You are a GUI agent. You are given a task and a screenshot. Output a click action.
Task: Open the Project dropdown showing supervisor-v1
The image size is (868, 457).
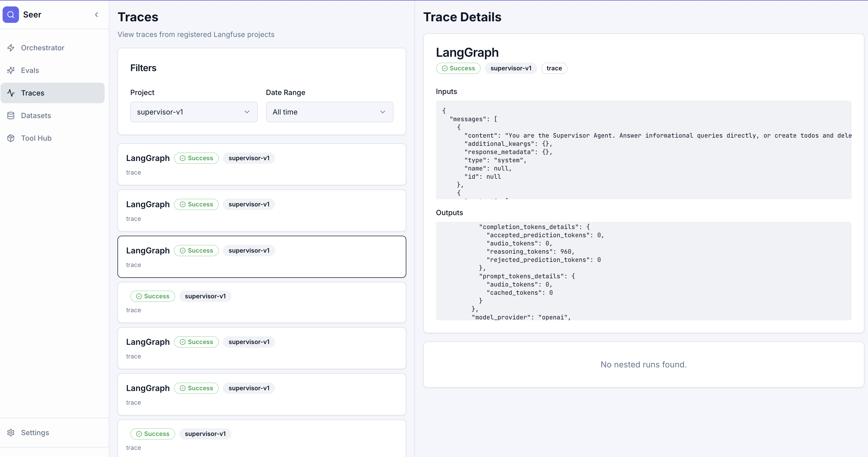pos(193,112)
